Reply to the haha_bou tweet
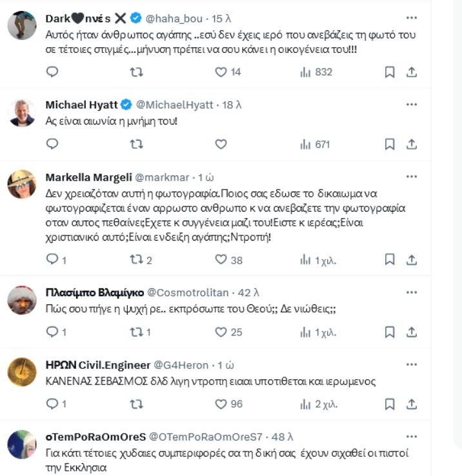The height and width of the screenshot is (476, 462). click(53, 72)
